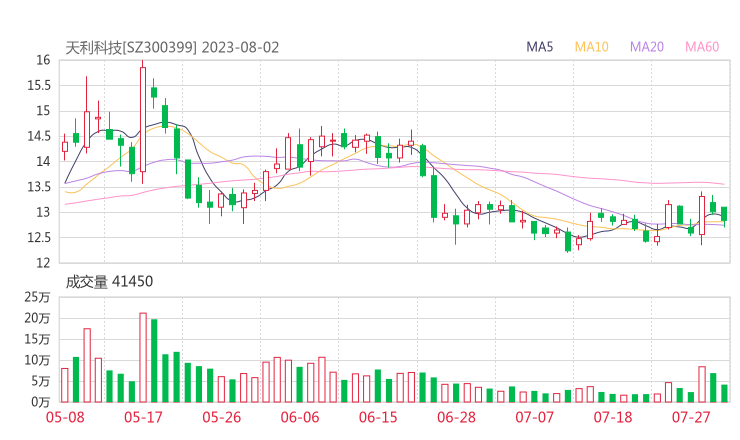Click the MA5 legend label
The height and width of the screenshot is (440, 740).
pos(539,47)
